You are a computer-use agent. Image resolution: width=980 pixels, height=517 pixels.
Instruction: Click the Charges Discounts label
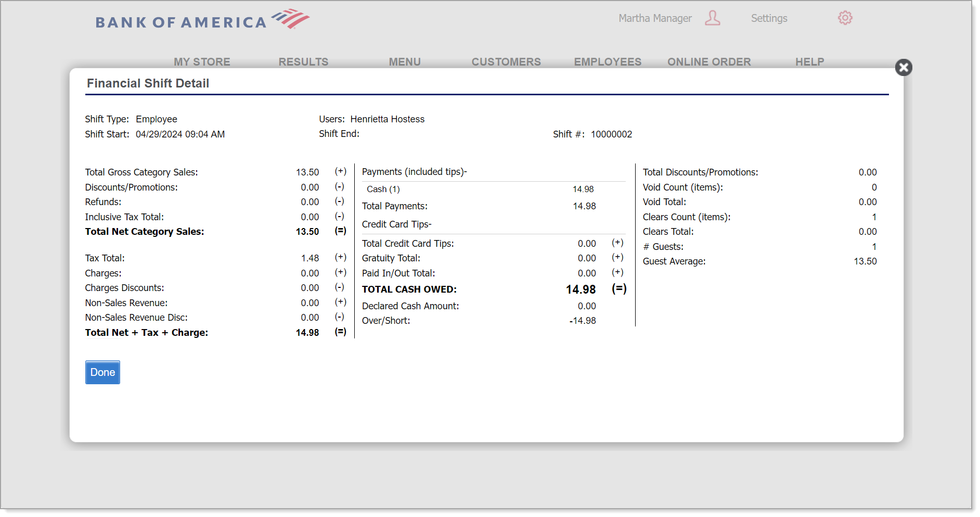pyautogui.click(x=124, y=288)
